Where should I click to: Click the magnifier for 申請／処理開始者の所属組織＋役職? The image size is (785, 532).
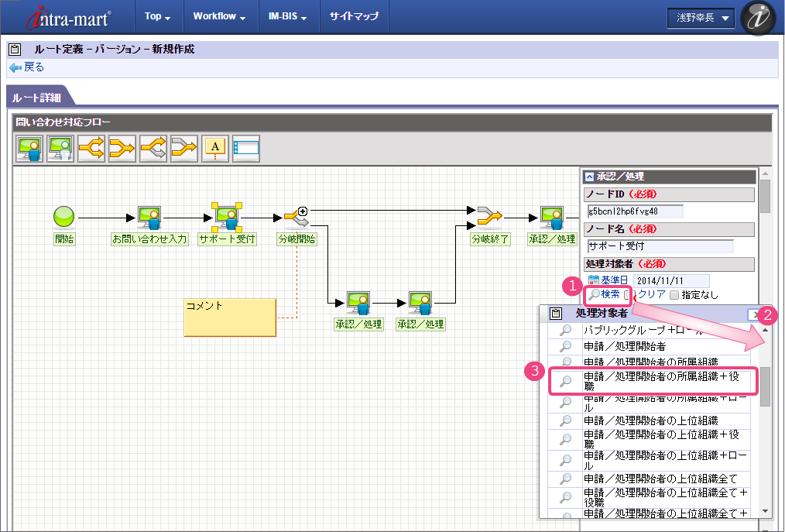click(x=566, y=381)
